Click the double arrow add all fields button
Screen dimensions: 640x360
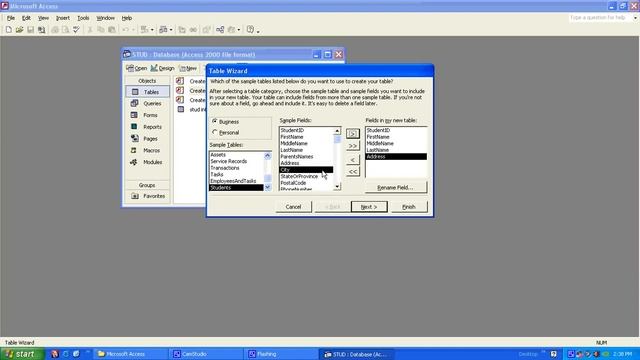[x=353, y=146]
